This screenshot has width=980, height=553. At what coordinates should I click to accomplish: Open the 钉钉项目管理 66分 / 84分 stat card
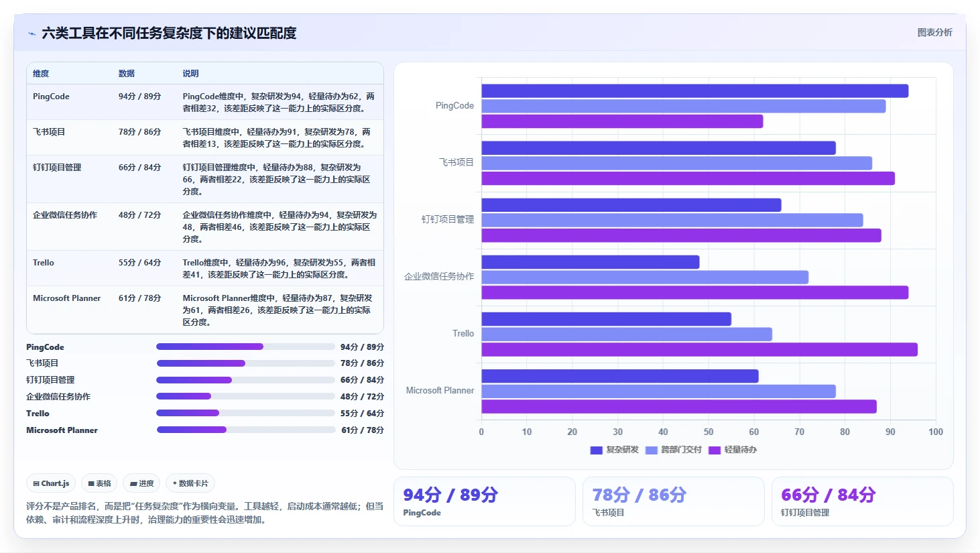tap(863, 501)
